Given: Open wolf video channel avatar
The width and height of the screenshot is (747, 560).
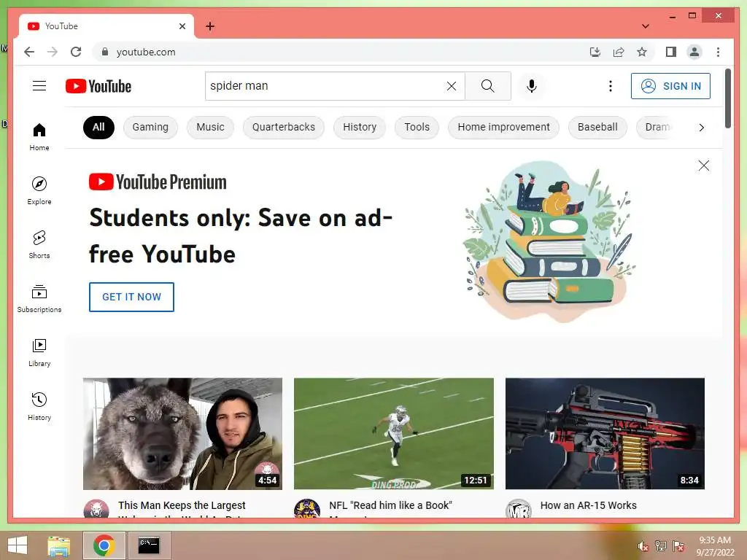Looking at the screenshot, I should click(x=96, y=509).
